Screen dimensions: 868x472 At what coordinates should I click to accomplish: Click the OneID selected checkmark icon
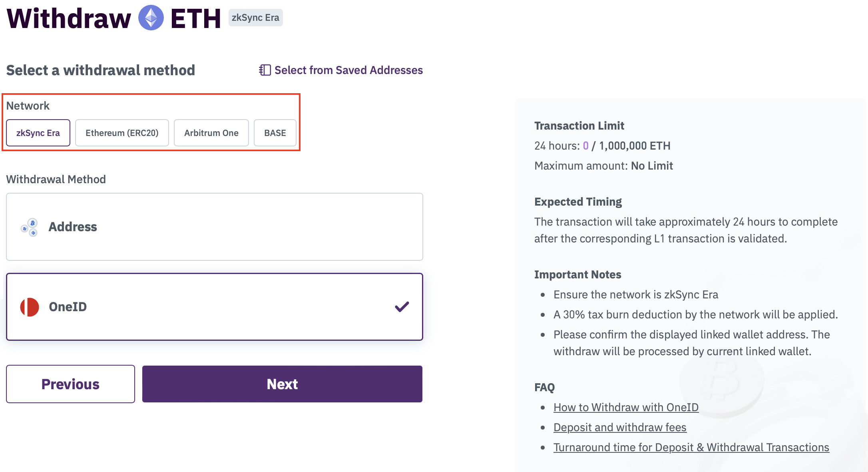(x=402, y=307)
